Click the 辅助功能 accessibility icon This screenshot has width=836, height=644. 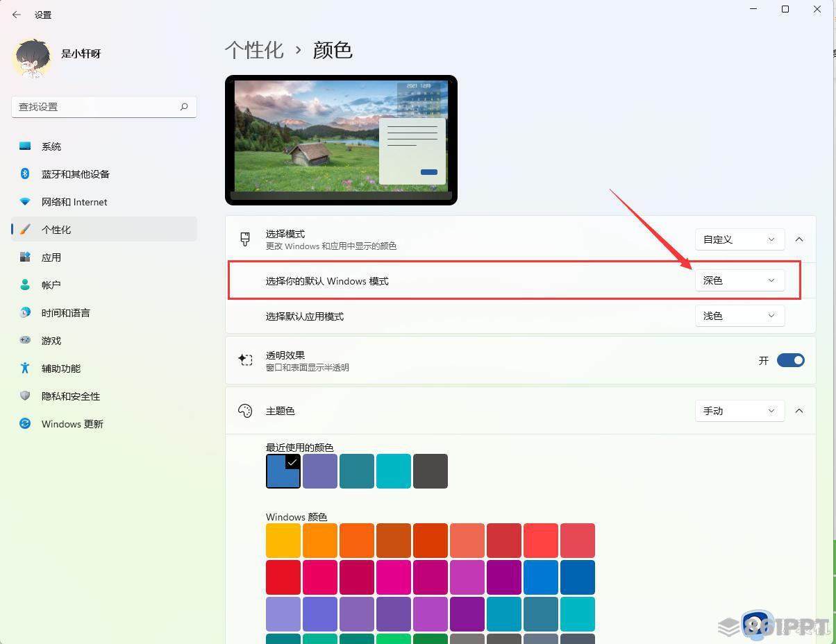coord(25,368)
